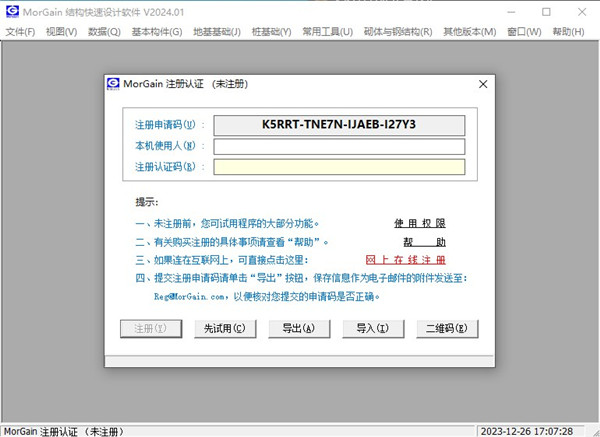
Task: Click the yellow 注册认证码 input field
Action: 339,167
